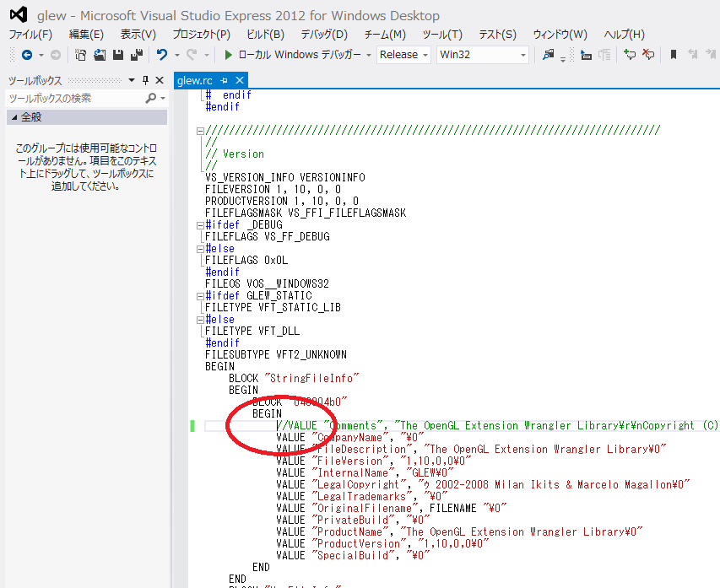Collapse the #ifdef _DEBUG region
Screen dimensions: 720x588
coord(200,225)
